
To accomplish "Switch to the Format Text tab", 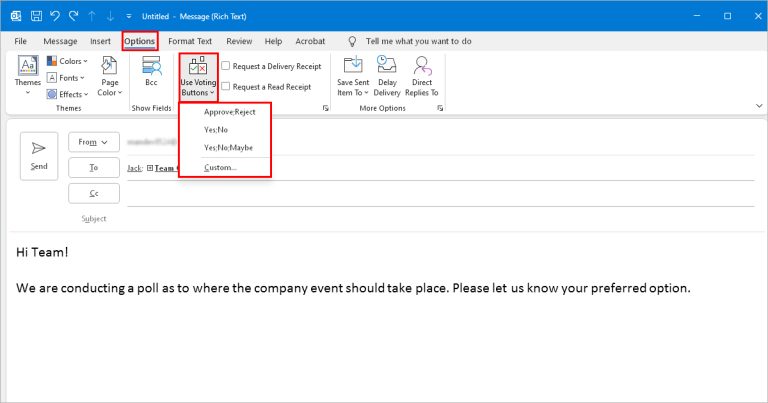I will (x=190, y=41).
